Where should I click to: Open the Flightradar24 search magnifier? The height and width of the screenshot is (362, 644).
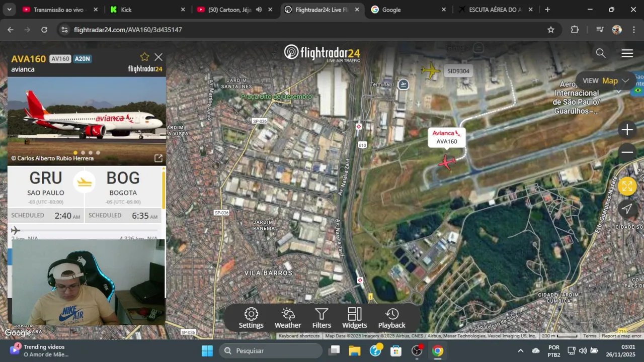click(x=601, y=53)
